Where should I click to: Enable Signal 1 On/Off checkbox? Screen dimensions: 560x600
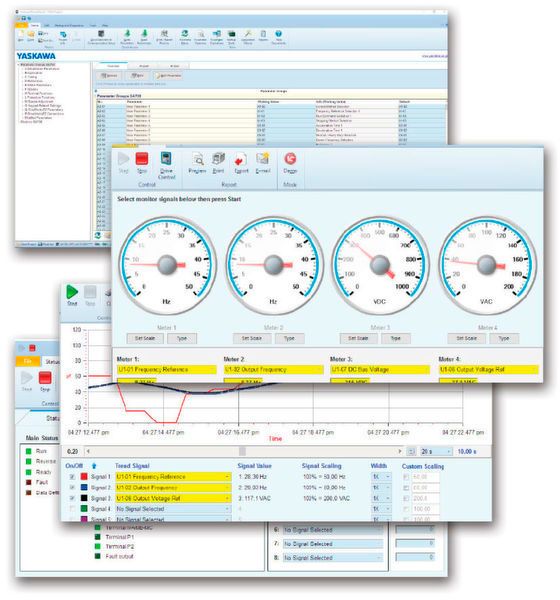pos(72,477)
